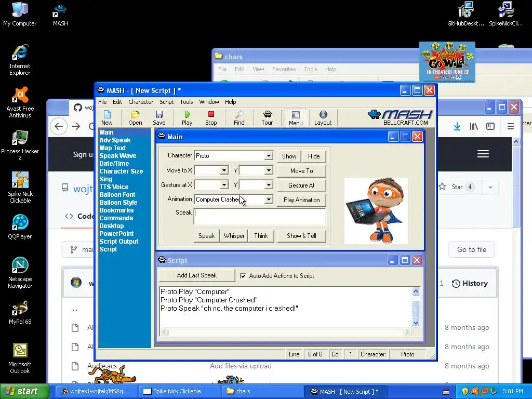Viewport: 532px width, 399px height.
Task: Open History link on GitHub page
Action: pyautogui.click(x=470, y=283)
